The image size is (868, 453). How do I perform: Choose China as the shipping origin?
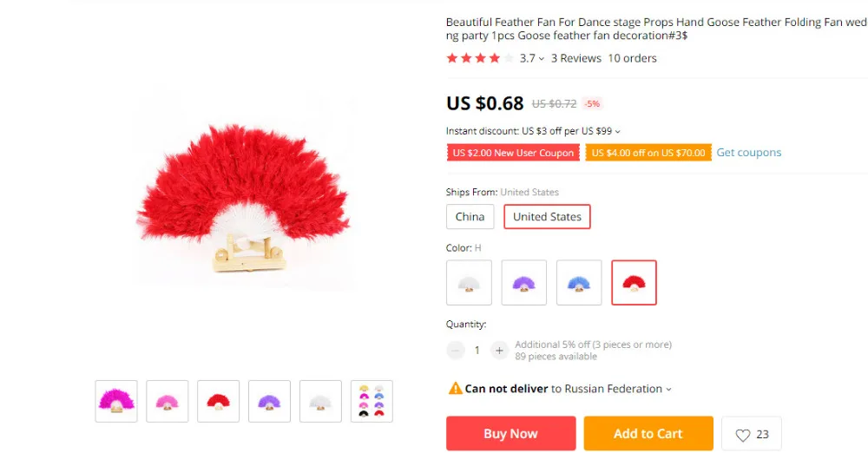[x=470, y=217]
